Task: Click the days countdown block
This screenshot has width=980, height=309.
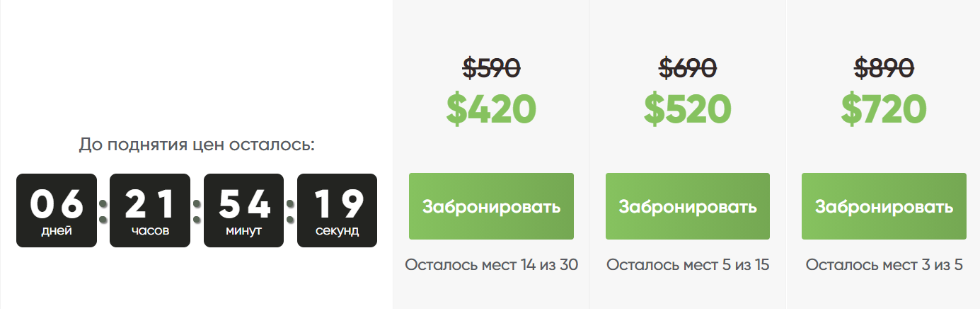Action: (x=57, y=210)
